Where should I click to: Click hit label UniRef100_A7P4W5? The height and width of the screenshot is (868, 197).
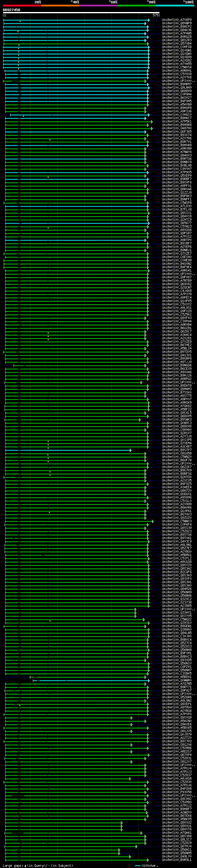[x=177, y=33]
